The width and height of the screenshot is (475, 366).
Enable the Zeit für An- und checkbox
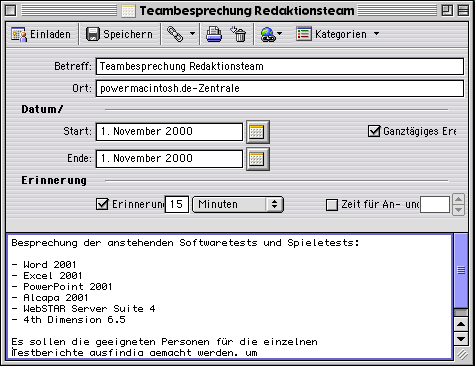332,205
